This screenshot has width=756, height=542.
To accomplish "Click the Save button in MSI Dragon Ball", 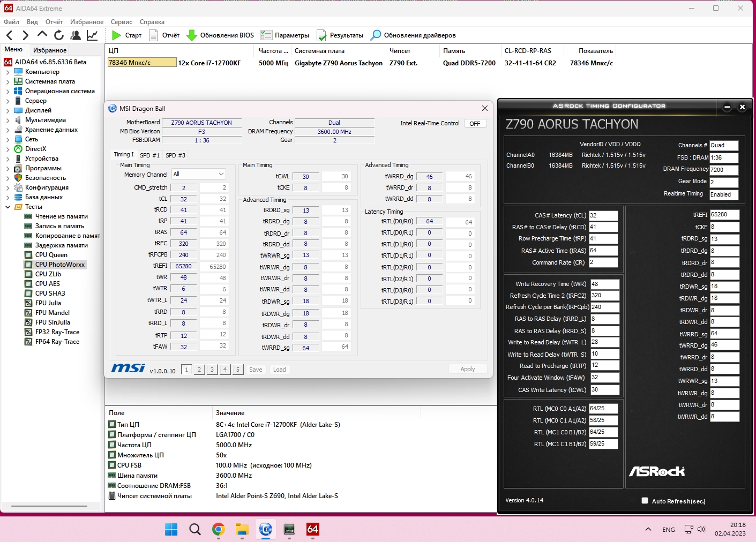I will (x=256, y=370).
